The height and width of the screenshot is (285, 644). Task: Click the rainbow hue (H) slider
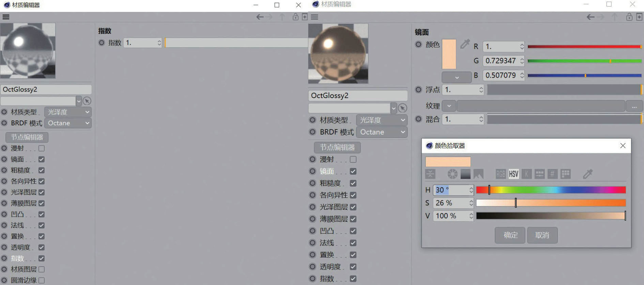point(551,190)
